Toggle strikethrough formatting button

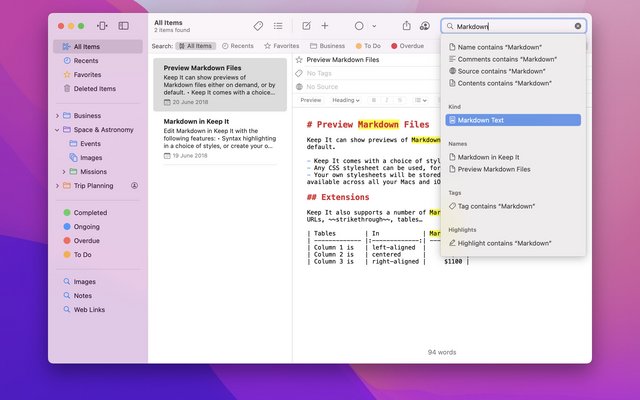[x=400, y=100]
